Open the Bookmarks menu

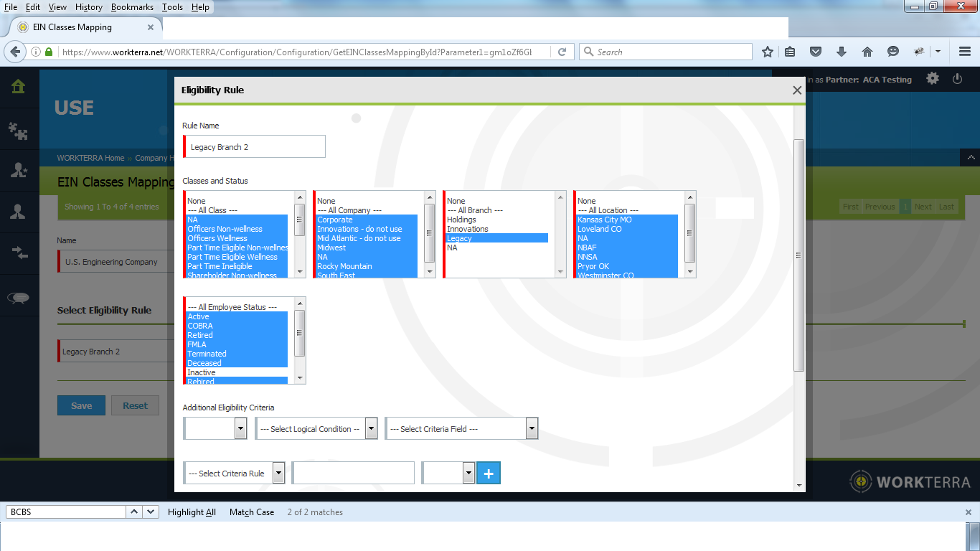point(132,7)
